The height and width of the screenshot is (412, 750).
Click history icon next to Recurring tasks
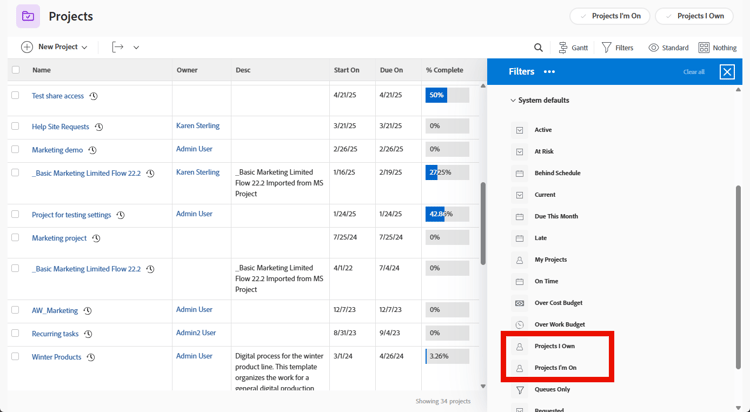click(88, 334)
